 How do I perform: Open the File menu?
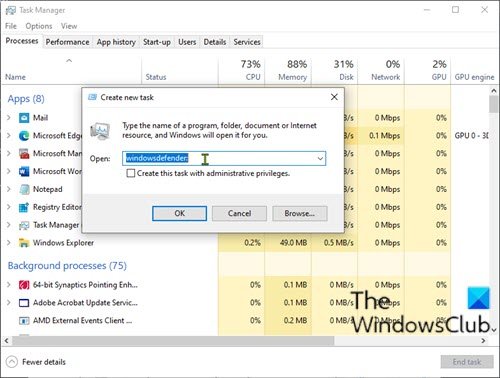pos(11,26)
